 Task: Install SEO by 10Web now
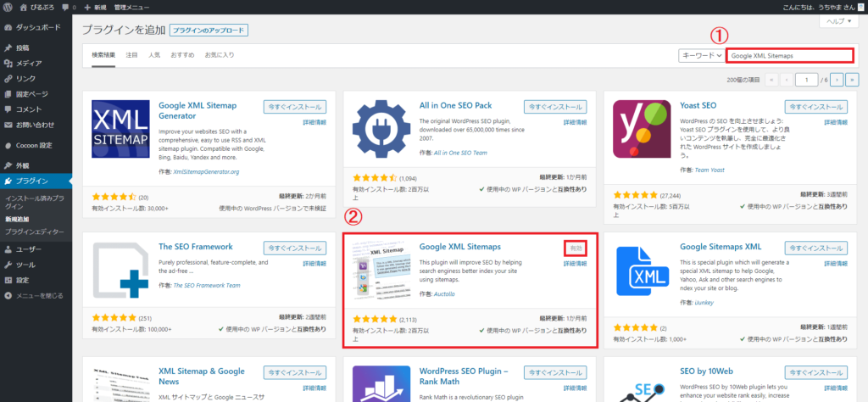(816, 372)
